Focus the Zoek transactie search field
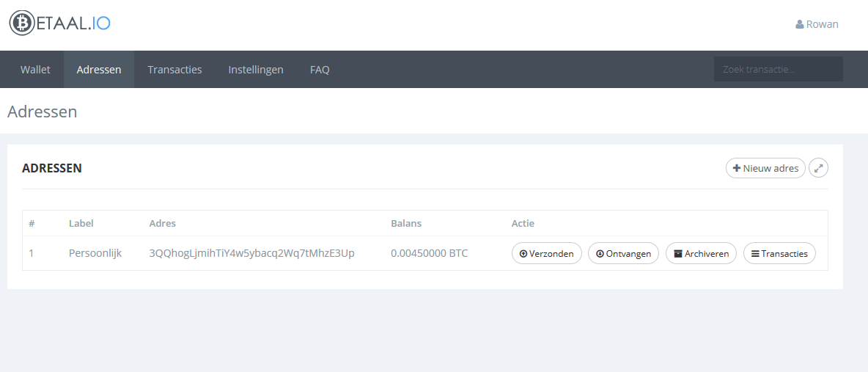The image size is (868, 372). 779,69
